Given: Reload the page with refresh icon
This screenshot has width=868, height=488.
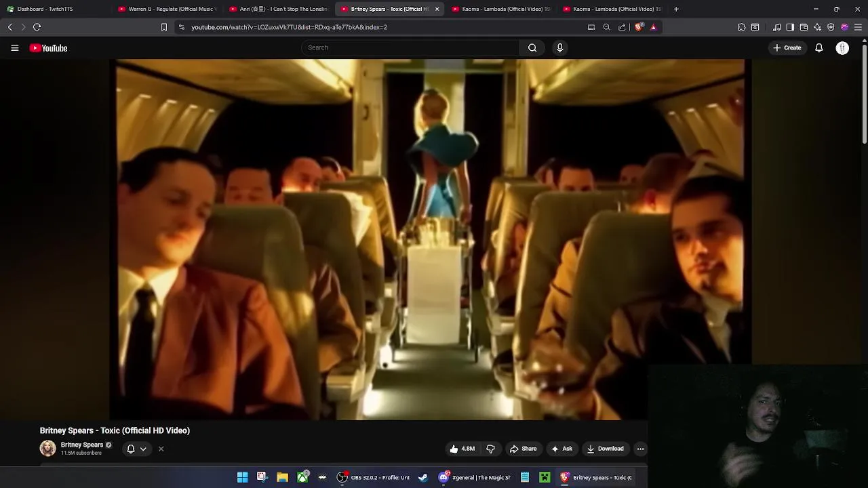Looking at the screenshot, I should pos(37,27).
